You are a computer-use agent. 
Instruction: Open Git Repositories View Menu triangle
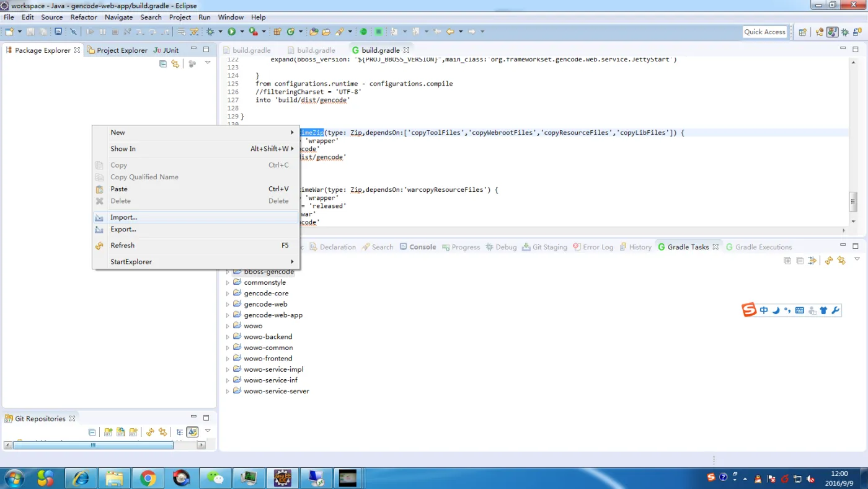coord(208,431)
